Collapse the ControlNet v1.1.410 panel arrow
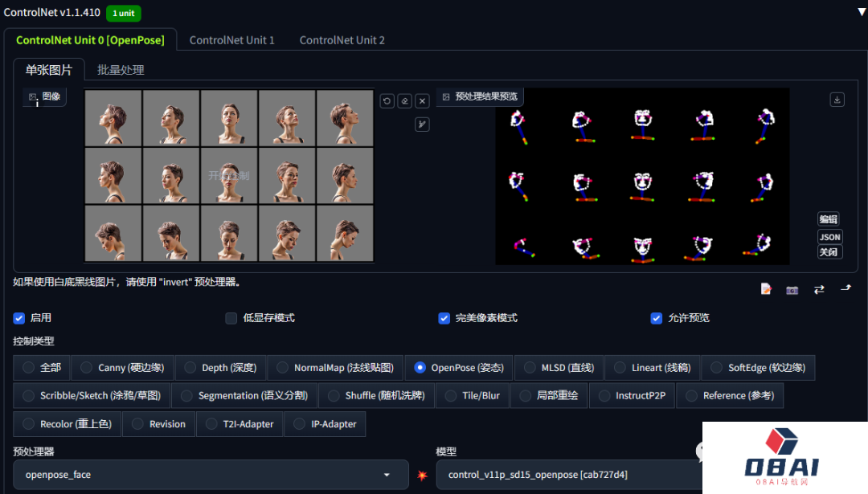 click(x=862, y=12)
